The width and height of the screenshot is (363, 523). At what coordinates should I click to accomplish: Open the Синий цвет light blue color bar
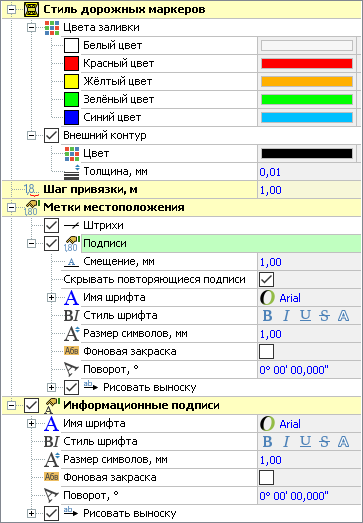(x=307, y=117)
